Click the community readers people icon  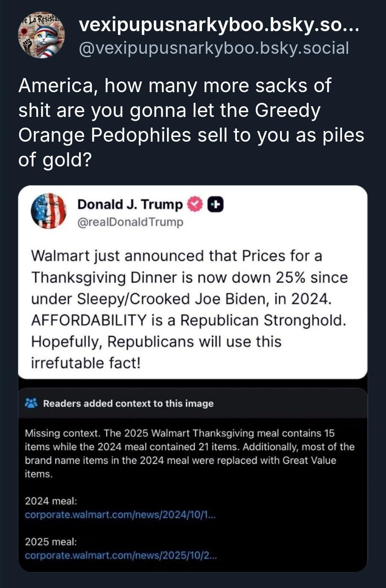(x=32, y=403)
